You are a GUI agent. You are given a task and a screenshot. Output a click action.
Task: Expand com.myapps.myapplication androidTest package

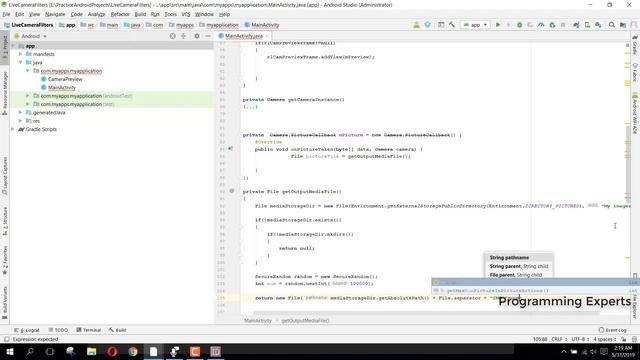coord(28,96)
